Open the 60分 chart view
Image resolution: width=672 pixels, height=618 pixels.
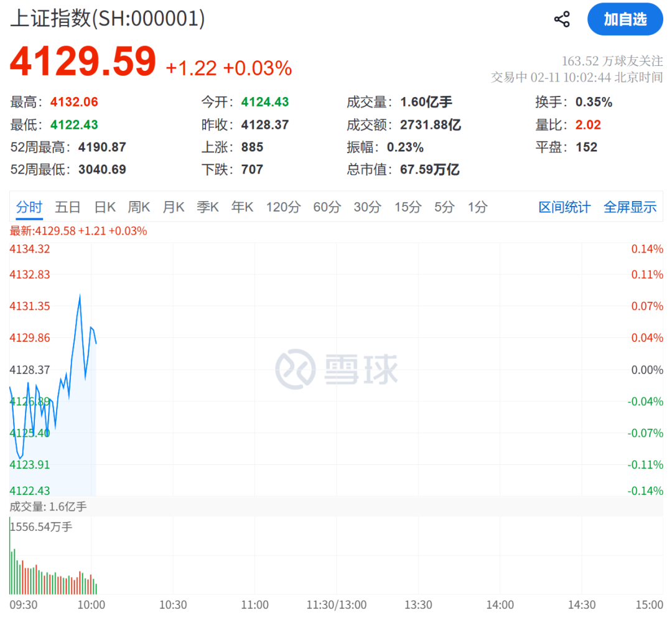tap(327, 207)
